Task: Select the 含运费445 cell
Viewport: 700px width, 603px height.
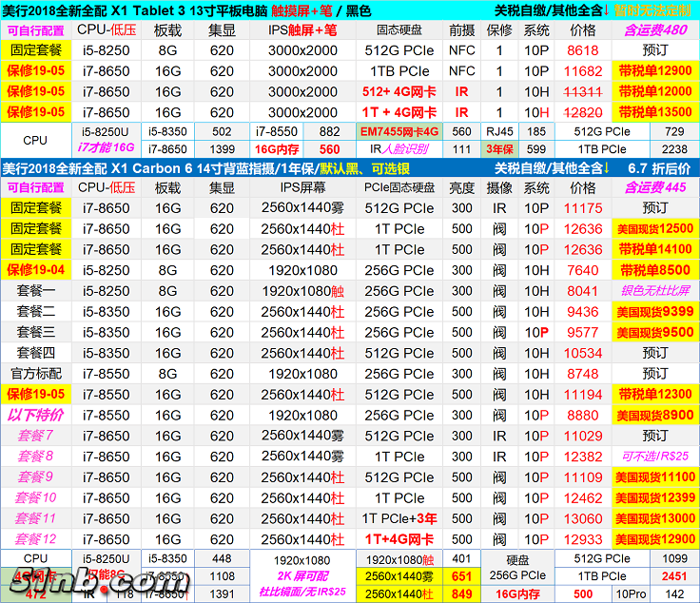Action: click(x=654, y=187)
